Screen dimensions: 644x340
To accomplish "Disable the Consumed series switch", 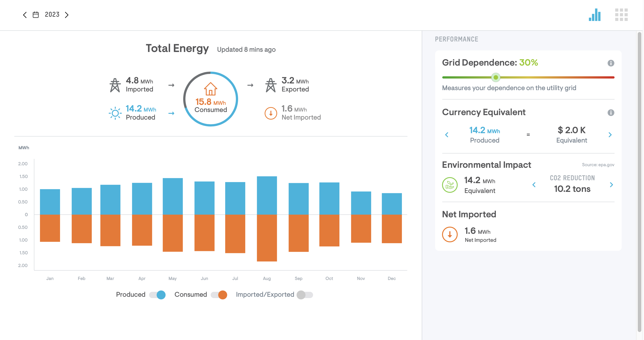I will pos(219,295).
